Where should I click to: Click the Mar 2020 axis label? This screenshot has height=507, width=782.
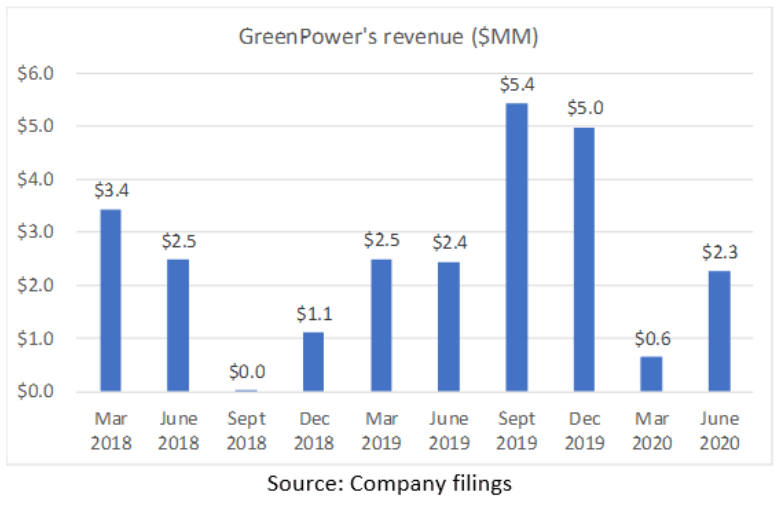[x=652, y=430]
